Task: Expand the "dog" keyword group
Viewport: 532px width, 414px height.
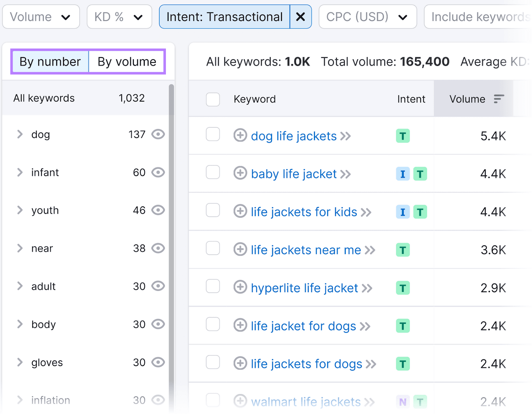Action: [x=20, y=134]
